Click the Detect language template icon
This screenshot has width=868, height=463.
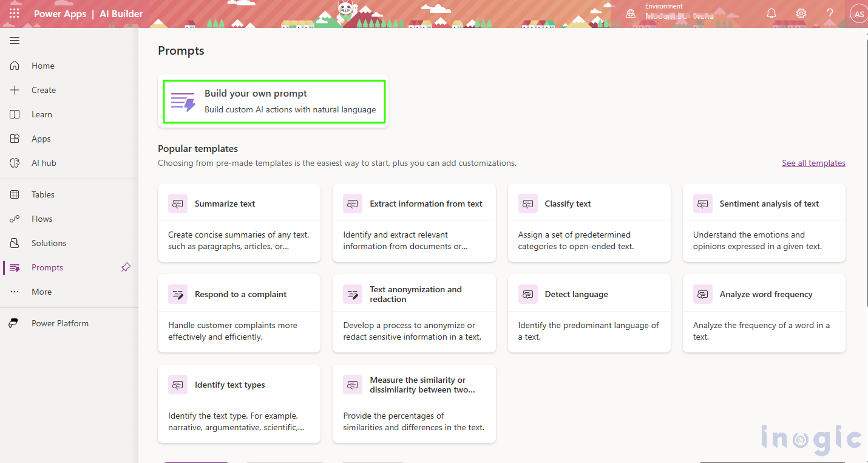coord(528,294)
